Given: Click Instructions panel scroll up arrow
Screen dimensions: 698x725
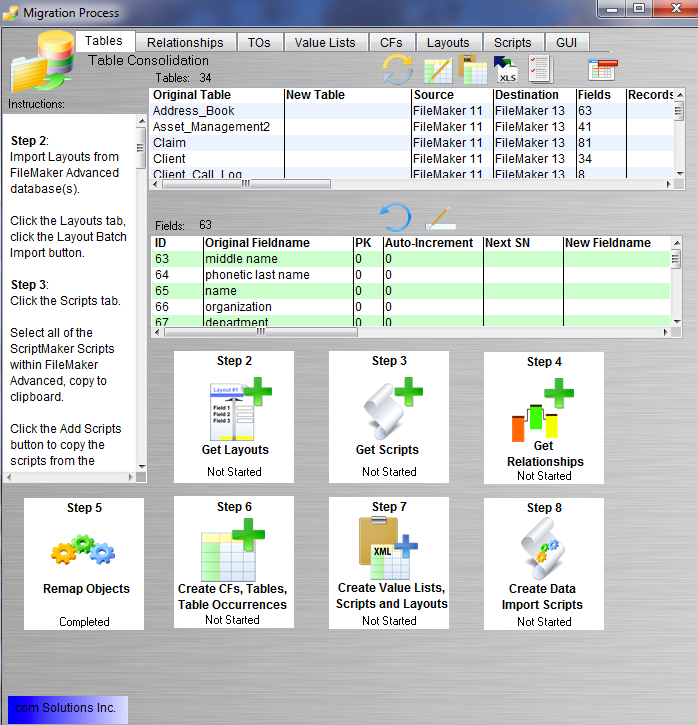Looking at the screenshot, I should pyautogui.click(x=142, y=121).
